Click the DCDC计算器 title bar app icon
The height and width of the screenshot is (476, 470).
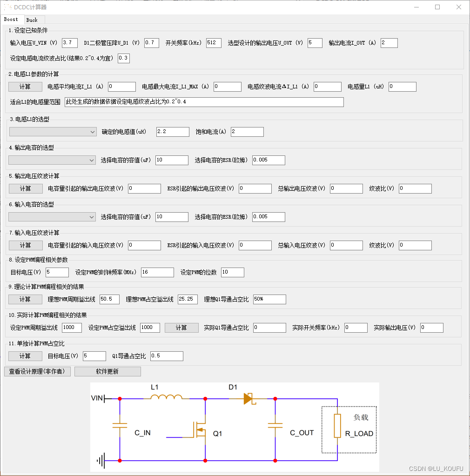pos(7,7)
